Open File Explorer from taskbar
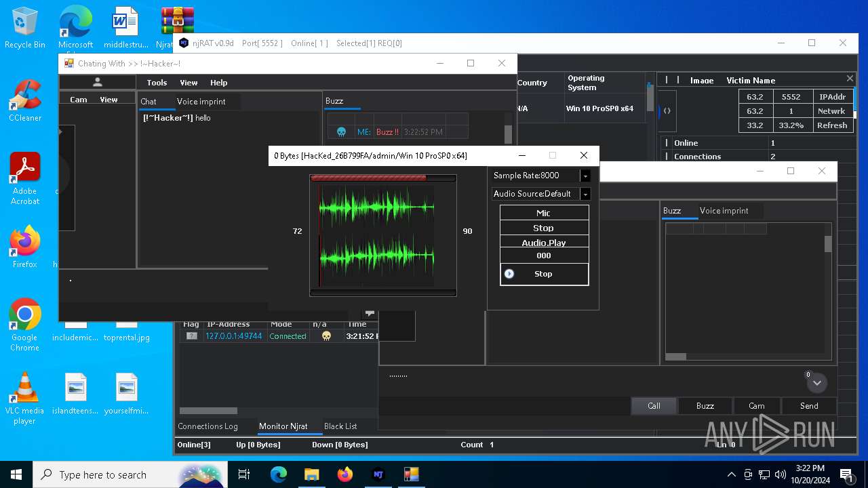The width and height of the screenshot is (868, 488). tap(311, 474)
